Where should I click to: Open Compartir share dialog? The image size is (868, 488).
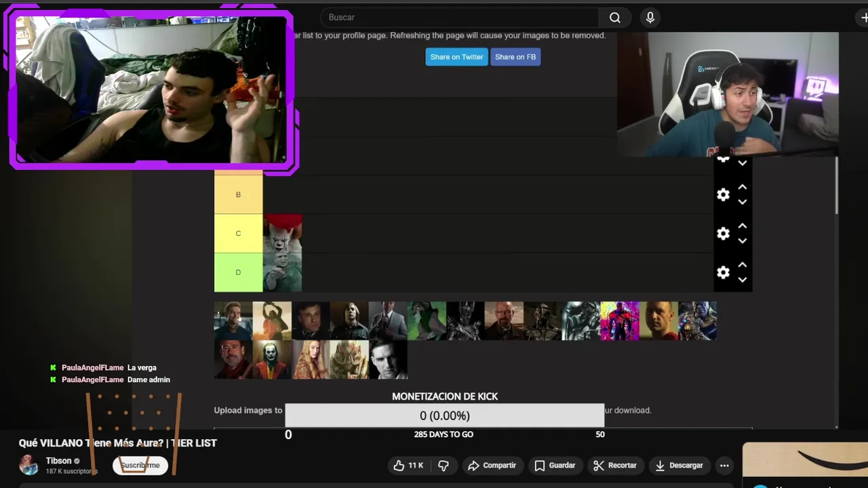click(492, 466)
